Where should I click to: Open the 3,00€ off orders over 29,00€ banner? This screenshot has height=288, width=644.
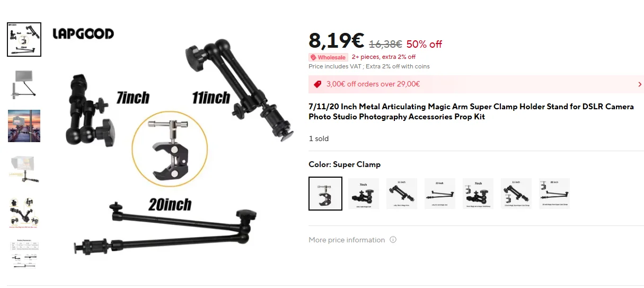click(x=476, y=84)
